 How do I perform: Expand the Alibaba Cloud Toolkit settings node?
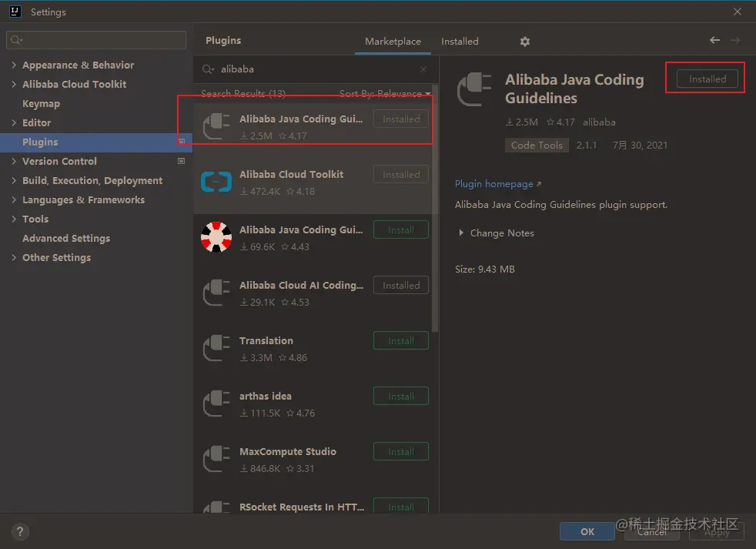(14, 84)
